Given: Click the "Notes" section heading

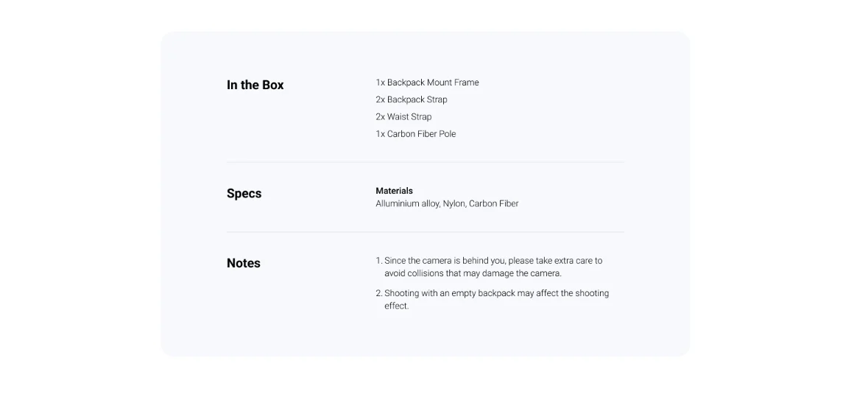Looking at the screenshot, I should tap(244, 263).
